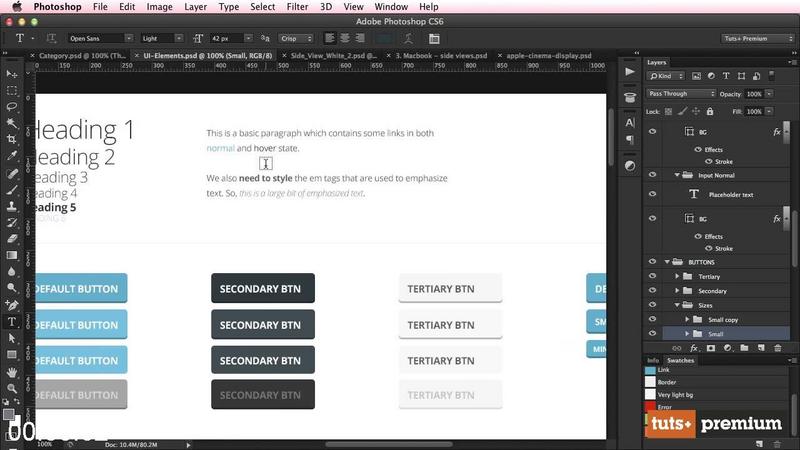800x450 pixels.
Task: Open the Layer menu
Action: 195,7
